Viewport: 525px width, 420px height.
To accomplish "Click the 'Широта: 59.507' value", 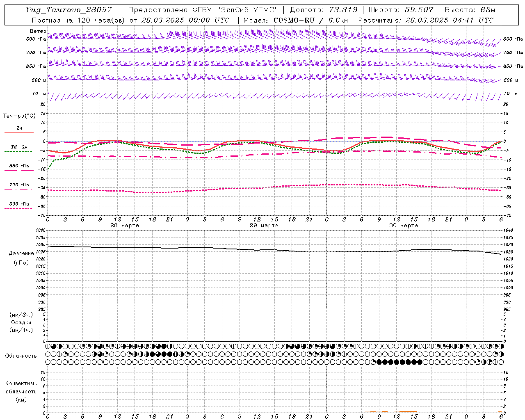I will click(401, 10).
